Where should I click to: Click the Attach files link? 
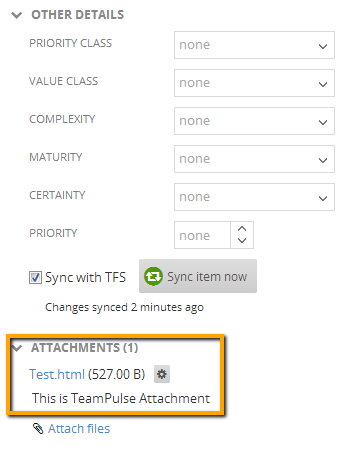79,429
